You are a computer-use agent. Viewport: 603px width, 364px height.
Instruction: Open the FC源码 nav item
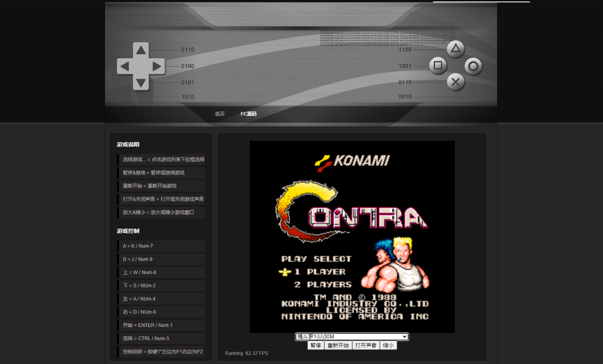point(248,114)
